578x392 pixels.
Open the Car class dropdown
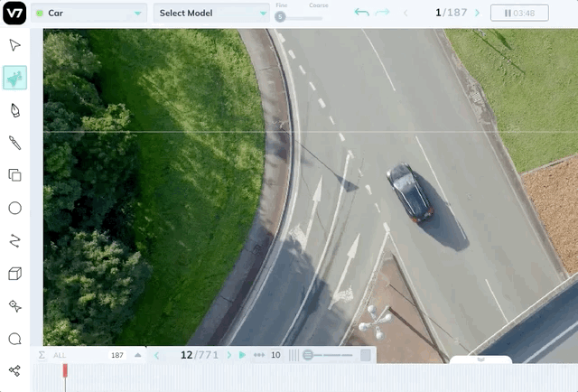89,14
